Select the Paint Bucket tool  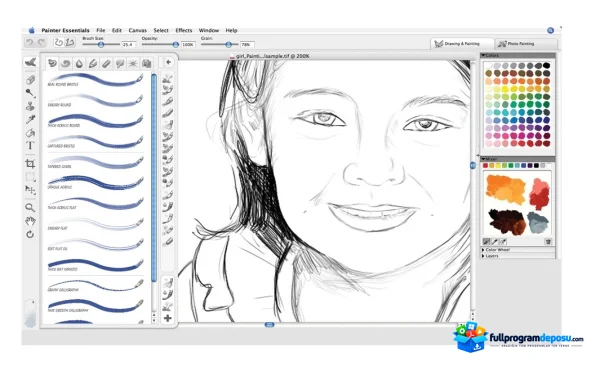30,132
